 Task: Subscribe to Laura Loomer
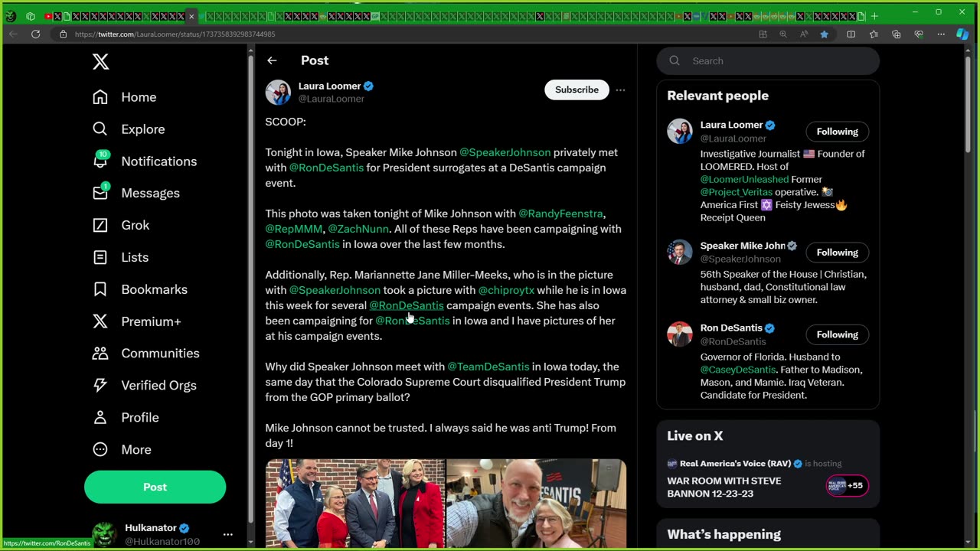point(577,90)
